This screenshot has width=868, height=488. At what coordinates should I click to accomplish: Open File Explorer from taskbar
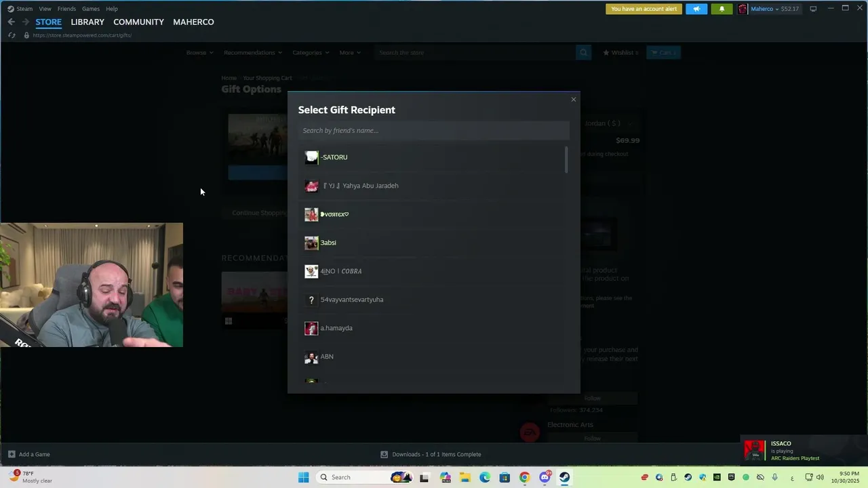pos(465,477)
